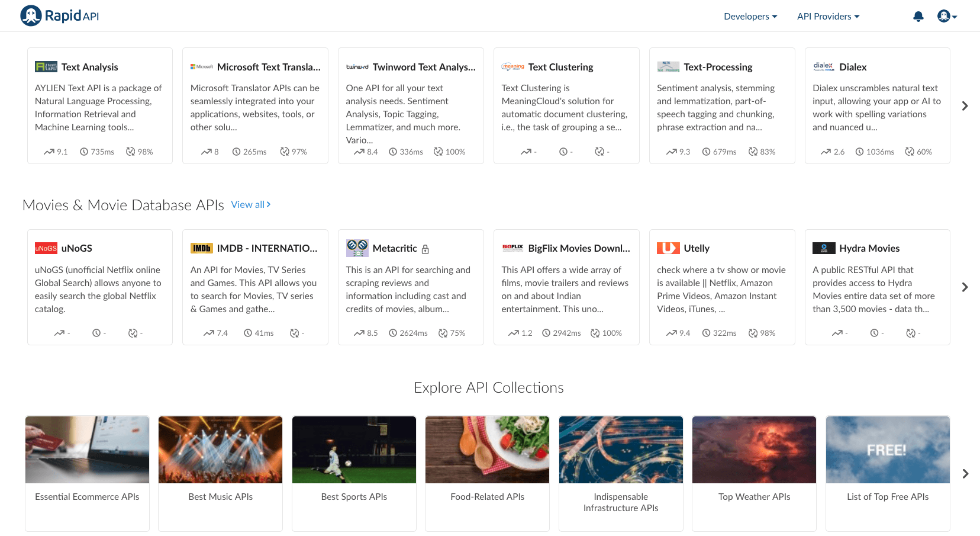Image resolution: width=980 pixels, height=536 pixels.
Task: Open the user avatar account menu
Action: click(x=947, y=16)
